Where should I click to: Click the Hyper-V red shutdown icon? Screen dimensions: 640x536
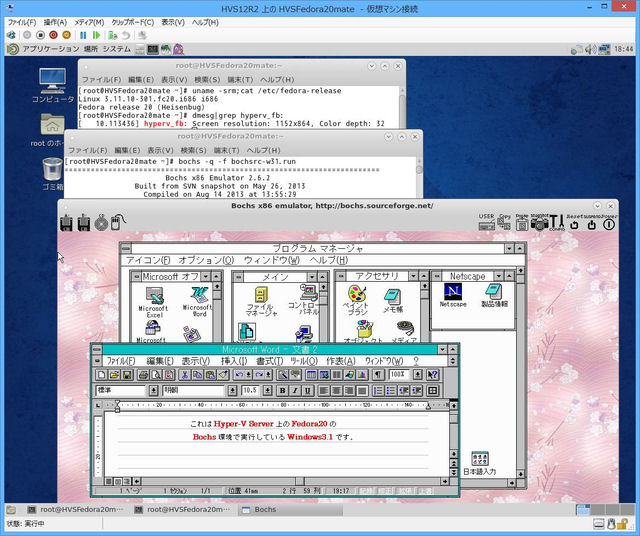click(53, 35)
